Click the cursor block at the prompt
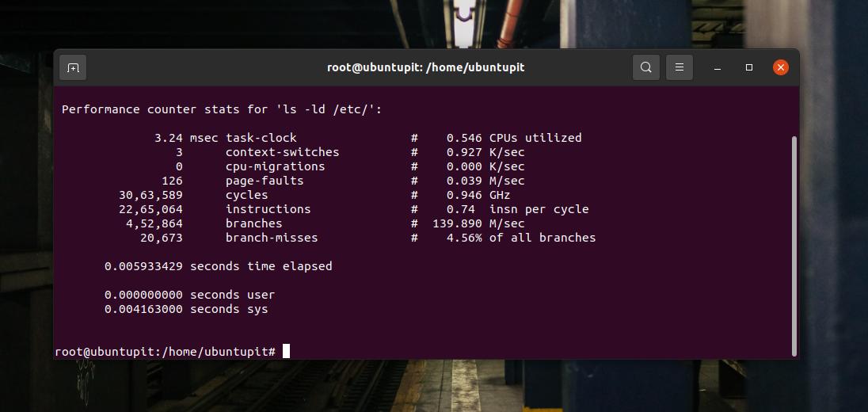The image size is (868, 412). pos(286,351)
